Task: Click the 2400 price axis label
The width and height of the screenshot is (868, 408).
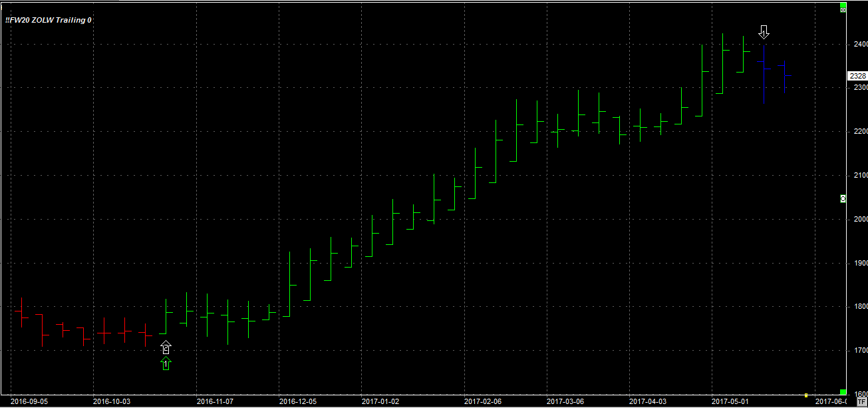Action: point(860,44)
